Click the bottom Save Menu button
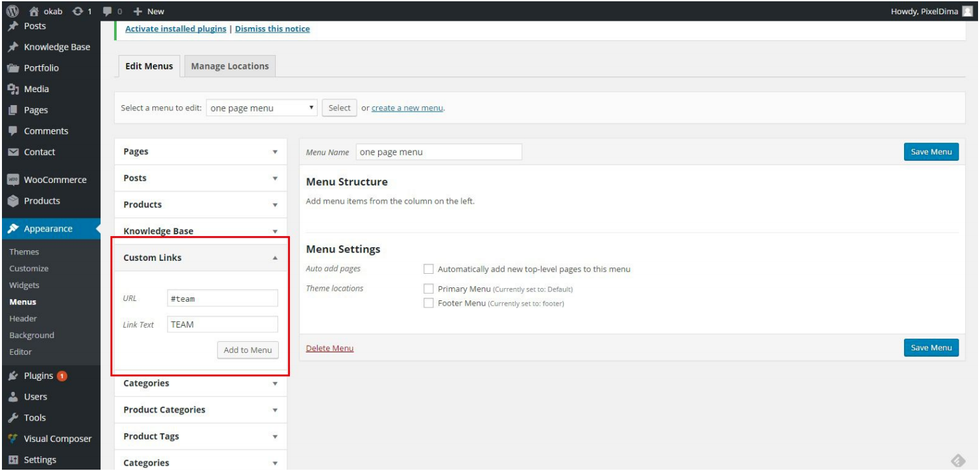980x471 pixels. 931,348
